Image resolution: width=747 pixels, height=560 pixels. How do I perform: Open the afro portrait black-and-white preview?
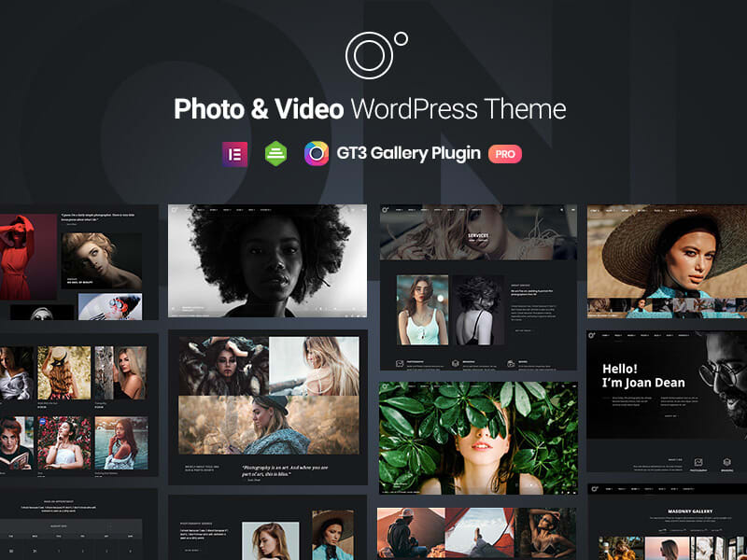pos(267,261)
